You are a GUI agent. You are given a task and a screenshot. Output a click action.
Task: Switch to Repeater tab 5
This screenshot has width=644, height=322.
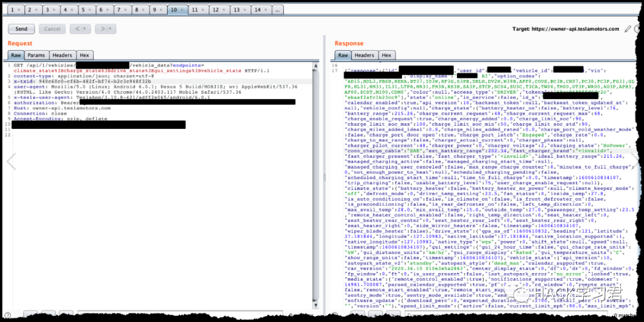click(x=83, y=10)
